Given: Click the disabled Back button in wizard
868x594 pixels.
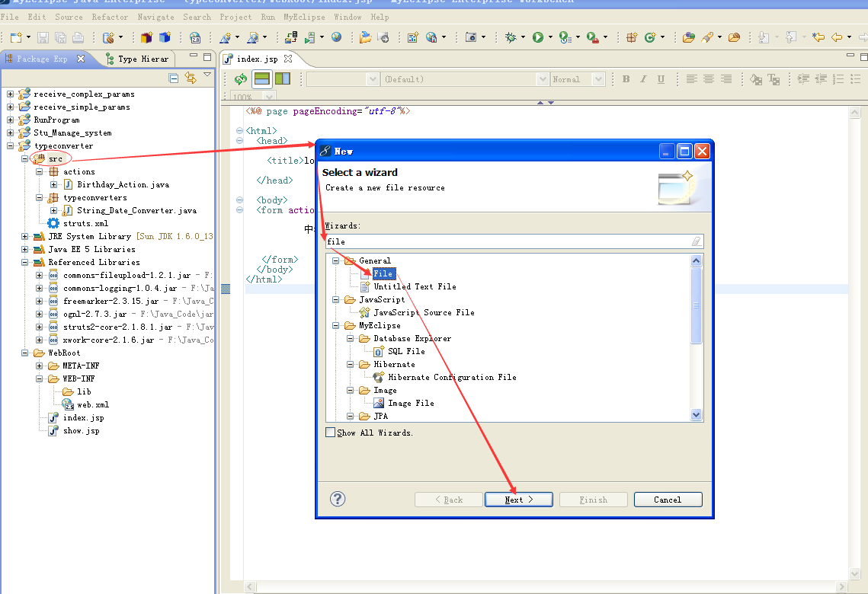Looking at the screenshot, I should (x=448, y=500).
